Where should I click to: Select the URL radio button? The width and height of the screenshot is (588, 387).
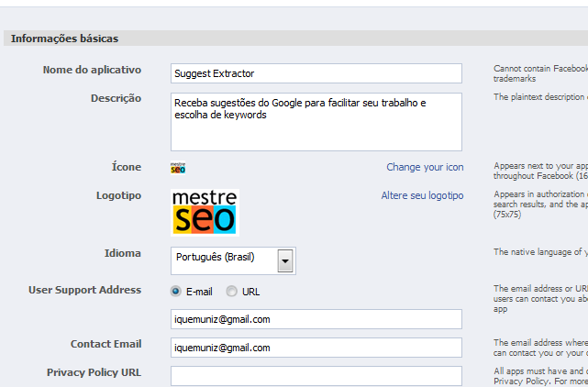tap(231, 292)
